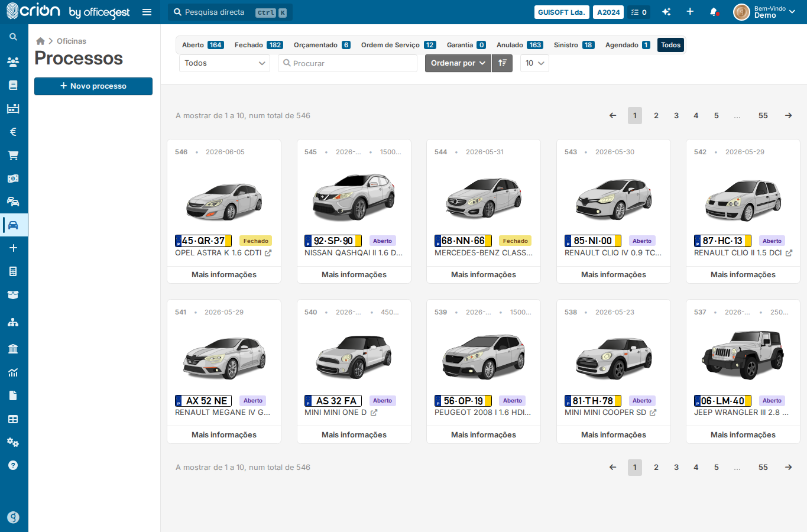Open the users group icon in sidebar
Viewport: 807px width, 532px height.
13,61
